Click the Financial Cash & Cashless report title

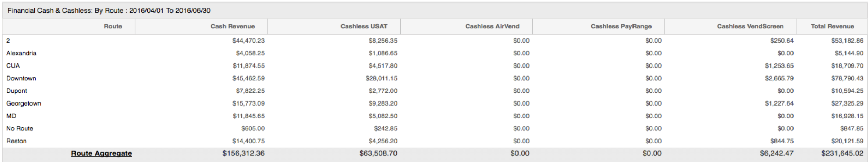[109, 11]
